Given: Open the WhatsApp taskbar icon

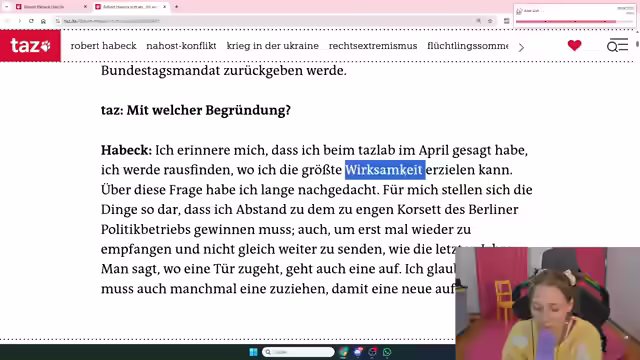Looking at the screenshot, I should [387, 352].
